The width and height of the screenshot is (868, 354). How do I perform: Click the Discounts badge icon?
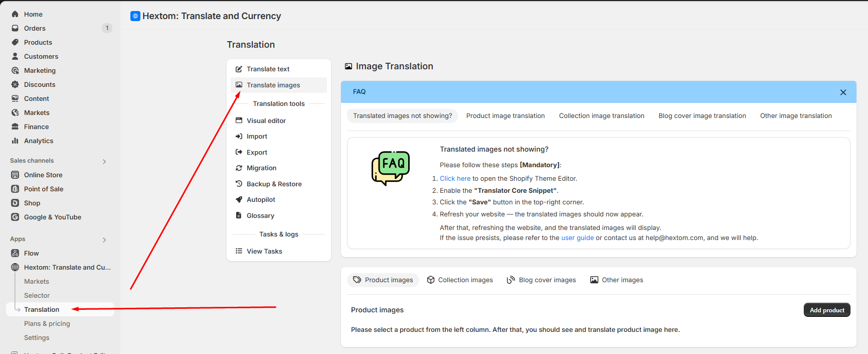[x=15, y=84]
